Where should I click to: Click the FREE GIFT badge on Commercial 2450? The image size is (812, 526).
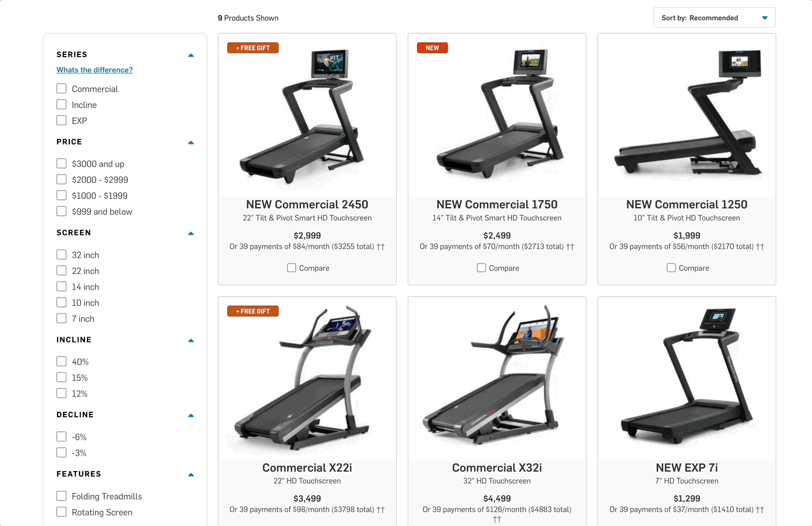pyautogui.click(x=253, y=48)
